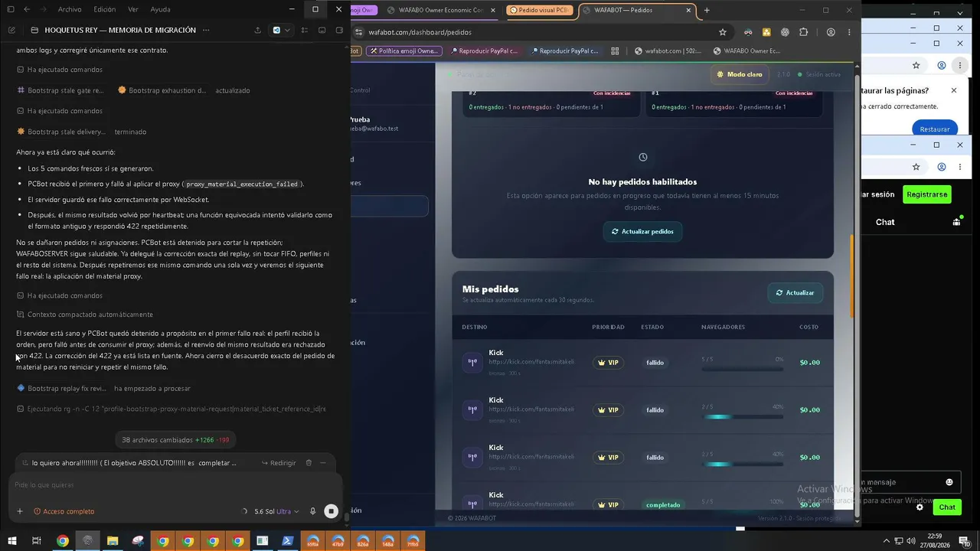Open the more options menu beside HOQUETUS REY title
Screen dimensions: 980x551
point(205,30)
